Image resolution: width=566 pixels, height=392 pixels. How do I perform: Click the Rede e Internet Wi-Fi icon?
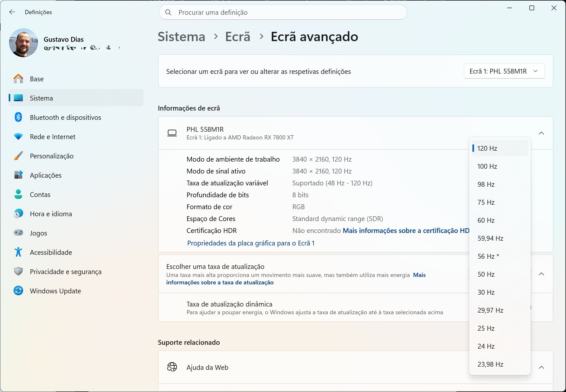pyautogui.click(x=18, y=137)
